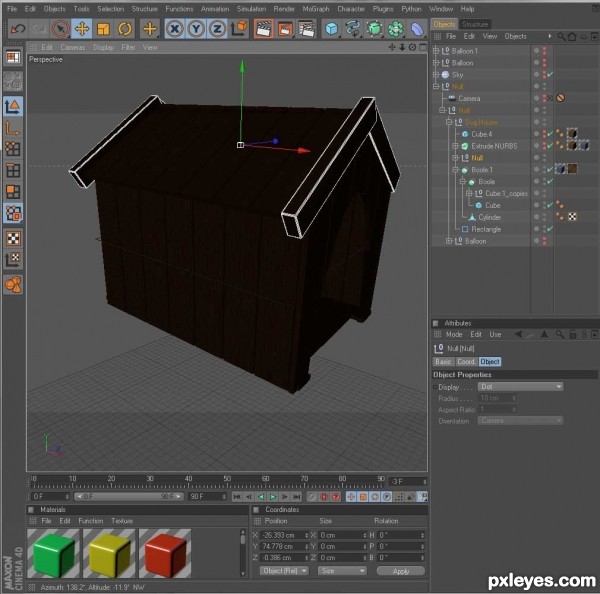Open the Simulation menu
The image size is (600, 594).
[x=251, y=9]
